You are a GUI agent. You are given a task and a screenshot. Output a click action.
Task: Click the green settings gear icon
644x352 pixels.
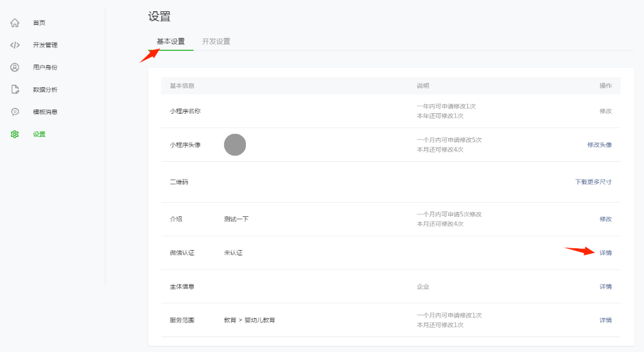tap(15, 135)
